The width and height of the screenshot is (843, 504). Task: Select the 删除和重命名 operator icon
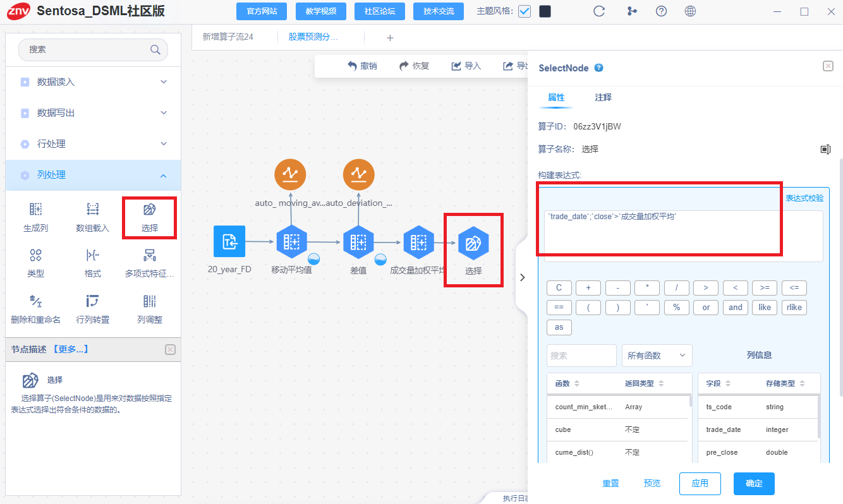click(x=36, y=301)
